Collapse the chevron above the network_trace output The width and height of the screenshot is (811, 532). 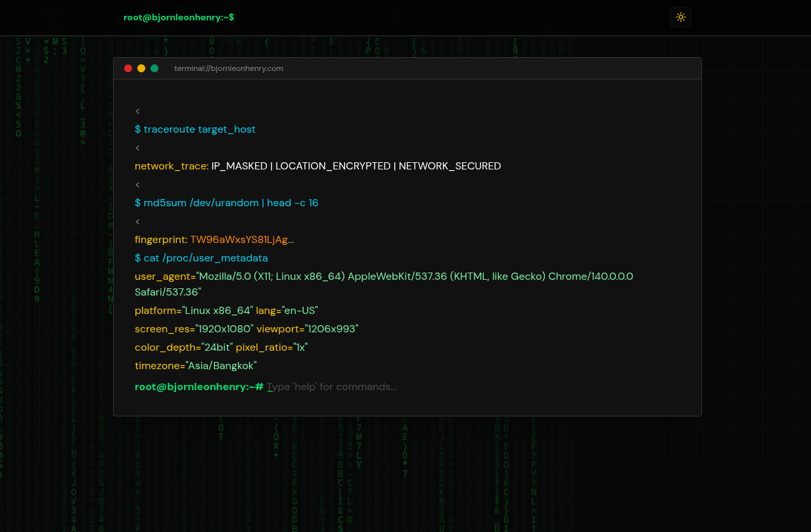pyautogui.click(x=137, y=148)
